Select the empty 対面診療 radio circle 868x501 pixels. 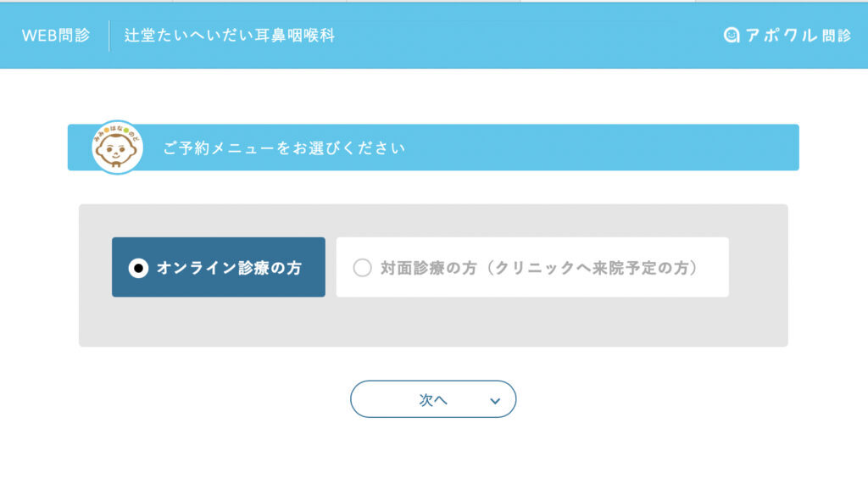(363, 268)
